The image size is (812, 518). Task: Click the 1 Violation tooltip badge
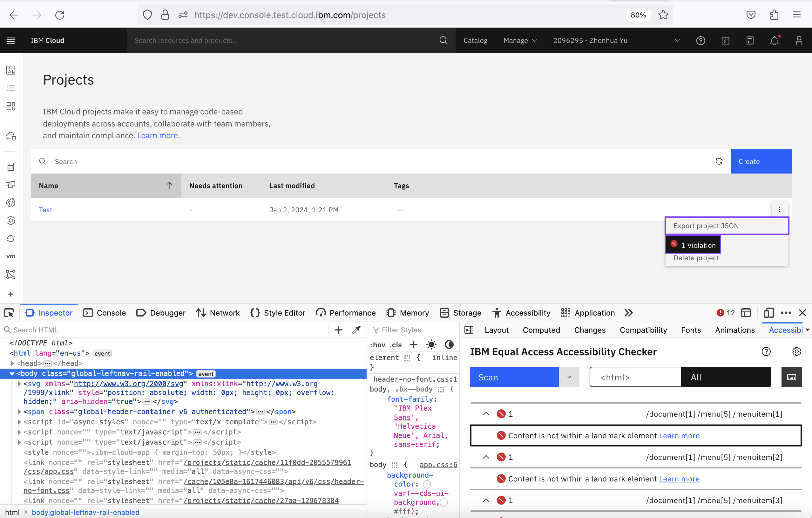pyautogui.click(x=693, y=244)
